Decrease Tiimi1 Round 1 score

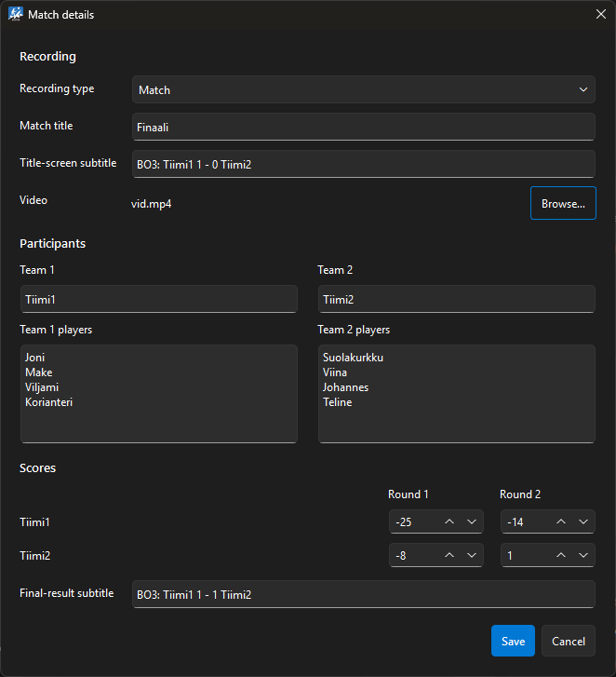[472, 521]
